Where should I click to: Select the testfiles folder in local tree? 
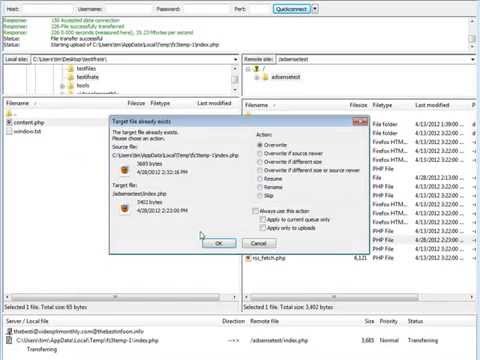[86, 68]
